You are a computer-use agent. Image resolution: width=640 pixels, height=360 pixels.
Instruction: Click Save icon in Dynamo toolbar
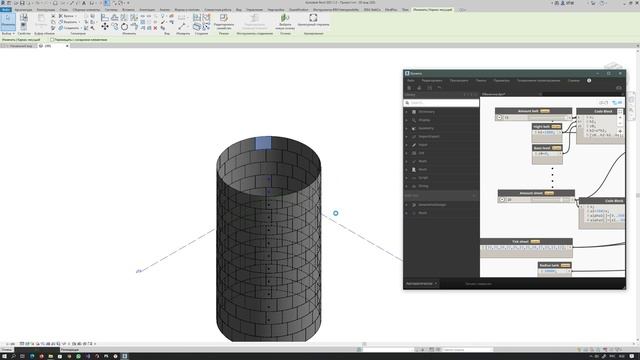tap(429, 88)
